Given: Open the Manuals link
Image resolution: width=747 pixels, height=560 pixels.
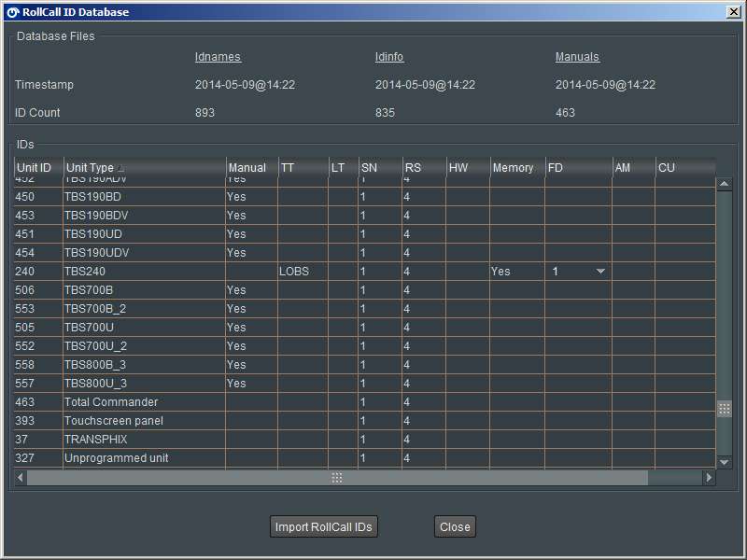Looking at the screenshot, I should pos(577,57).
